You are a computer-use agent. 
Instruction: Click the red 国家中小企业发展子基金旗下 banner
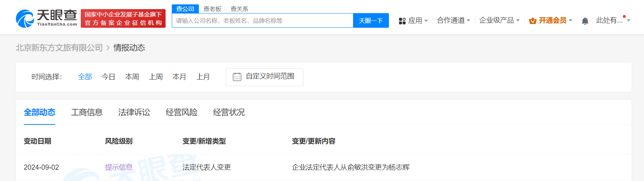point(123,19)
